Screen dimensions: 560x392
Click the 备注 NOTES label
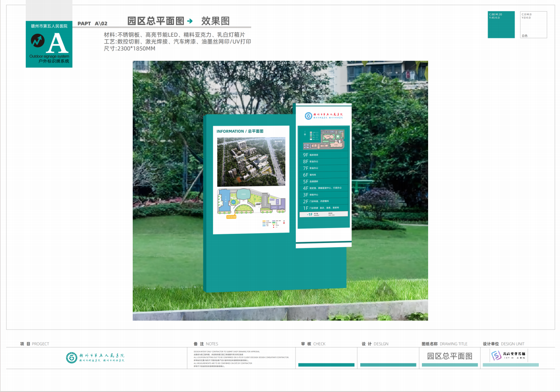coord(206,344)
